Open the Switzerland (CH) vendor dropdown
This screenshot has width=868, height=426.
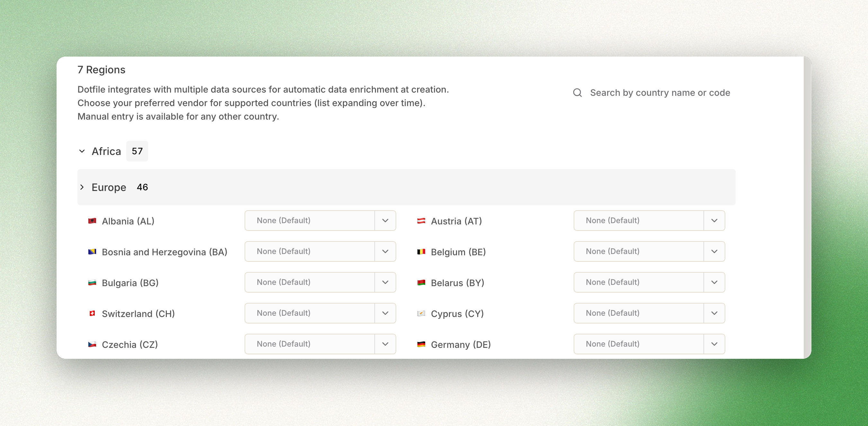(320, 313)
